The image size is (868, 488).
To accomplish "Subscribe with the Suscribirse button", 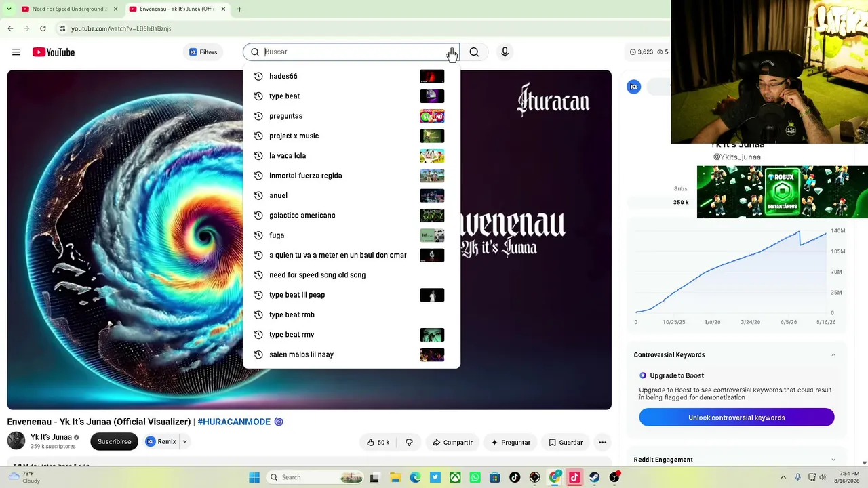I will (x=114, y=442).
